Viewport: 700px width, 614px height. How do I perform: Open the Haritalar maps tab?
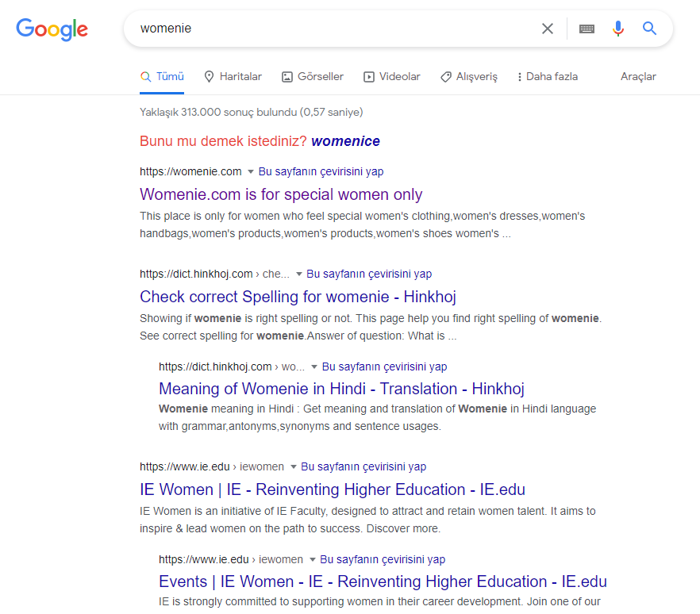[233, 77]
